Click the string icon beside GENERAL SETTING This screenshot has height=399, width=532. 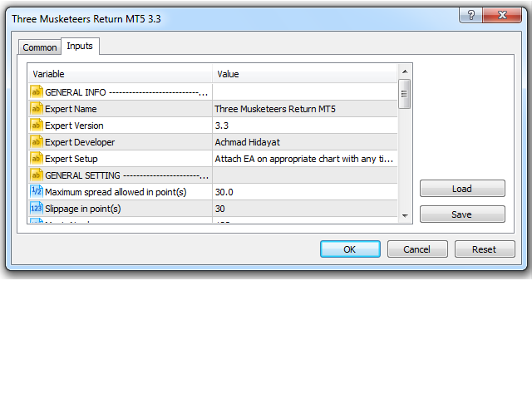click(37, 175)
